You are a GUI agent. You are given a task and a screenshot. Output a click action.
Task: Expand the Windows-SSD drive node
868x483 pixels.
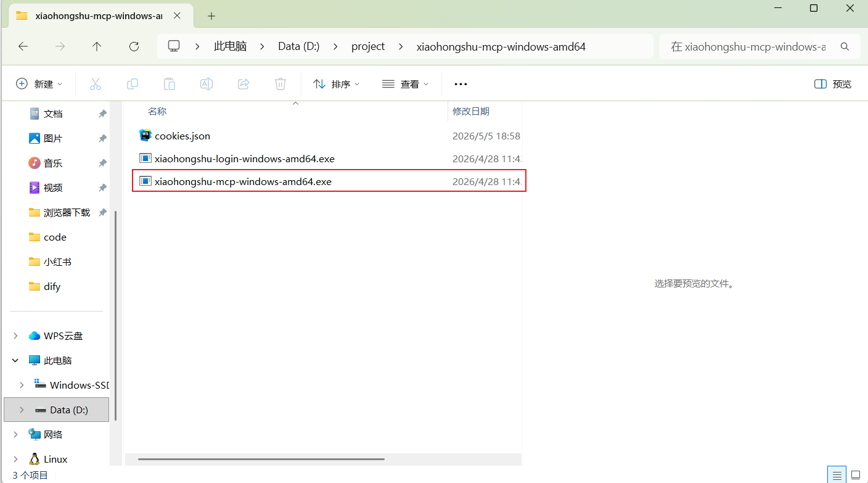[22, 386]
